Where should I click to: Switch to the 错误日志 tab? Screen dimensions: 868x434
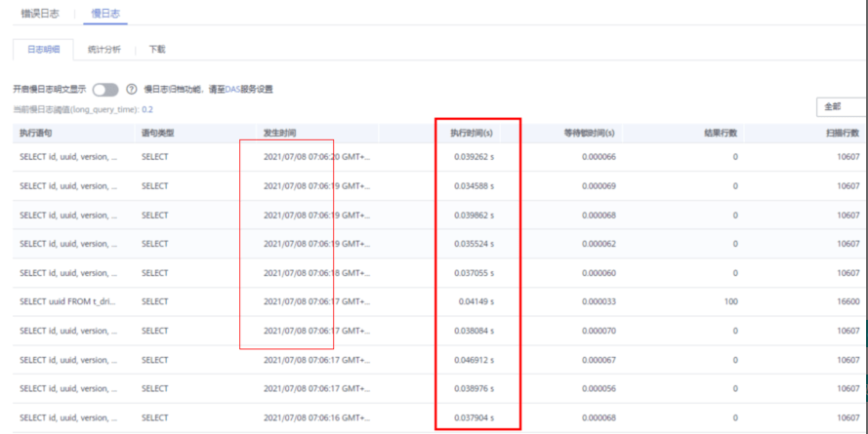tap(41, 14)
